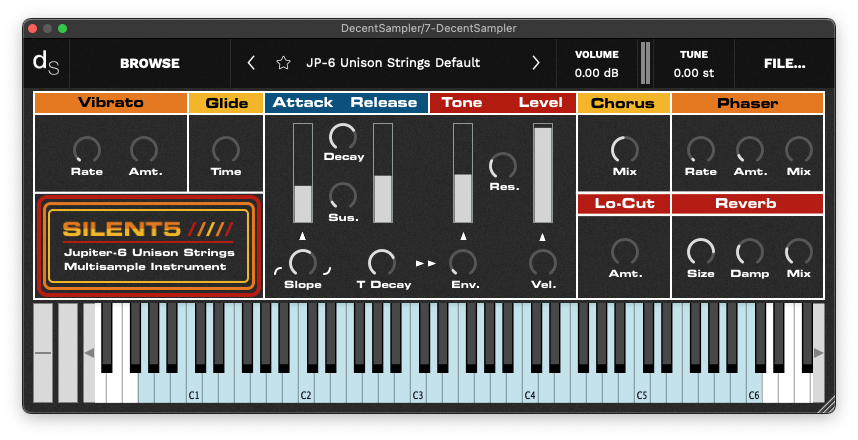Screen dimensions: 858x440
Task: Click the window resize grip corner
Action: (826, 404)
